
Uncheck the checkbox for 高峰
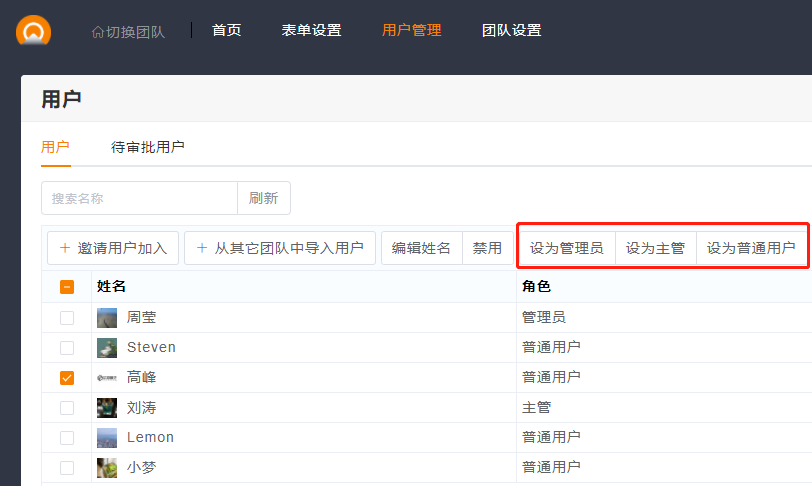67,378
